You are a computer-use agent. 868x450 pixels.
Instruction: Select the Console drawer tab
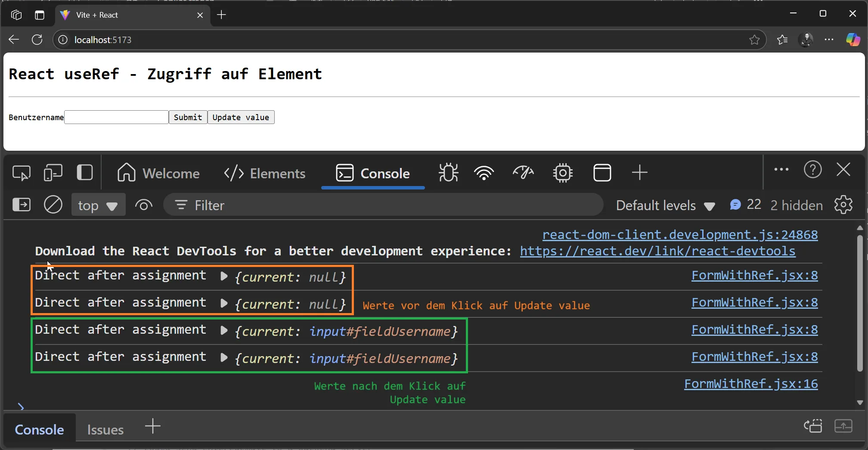tap(39, 429)
